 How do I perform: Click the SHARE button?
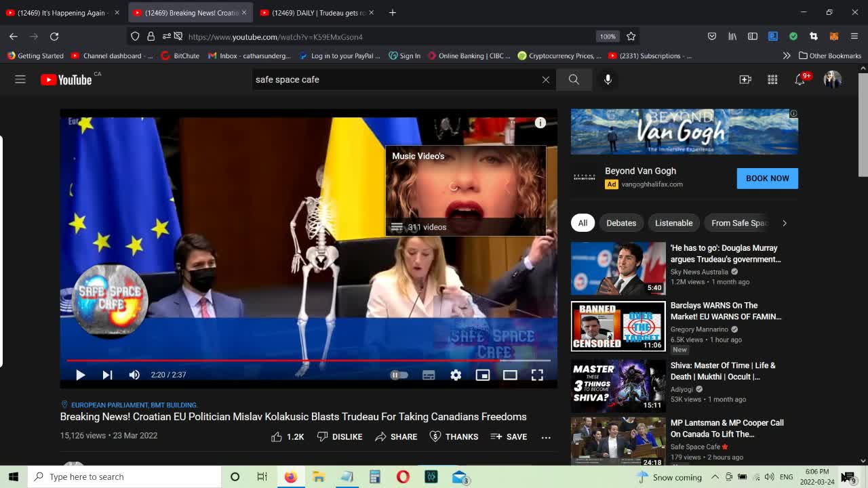(396, 437)
